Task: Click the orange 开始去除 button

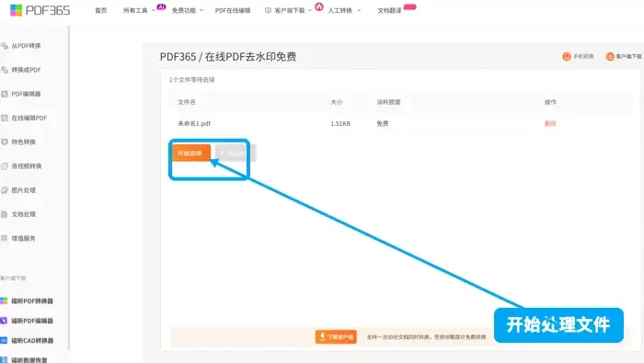Action: pyautogui.click(x=191, y=153)
